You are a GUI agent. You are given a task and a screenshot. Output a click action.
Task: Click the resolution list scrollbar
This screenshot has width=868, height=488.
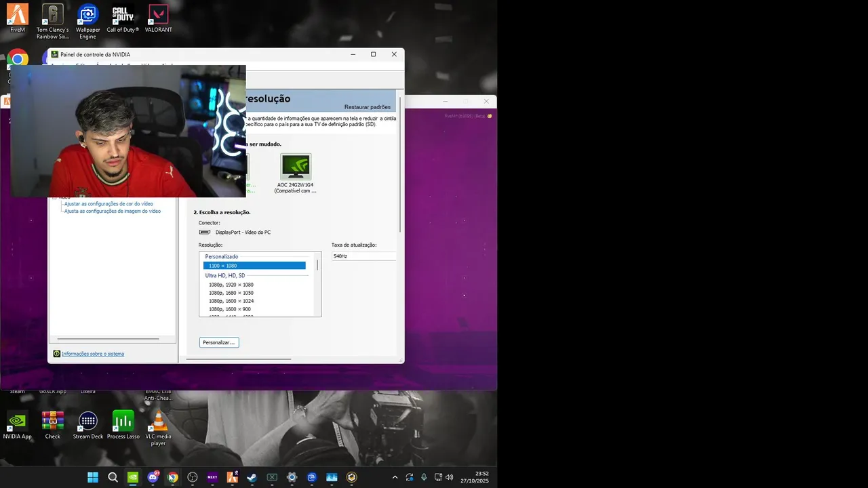[317, 265]
